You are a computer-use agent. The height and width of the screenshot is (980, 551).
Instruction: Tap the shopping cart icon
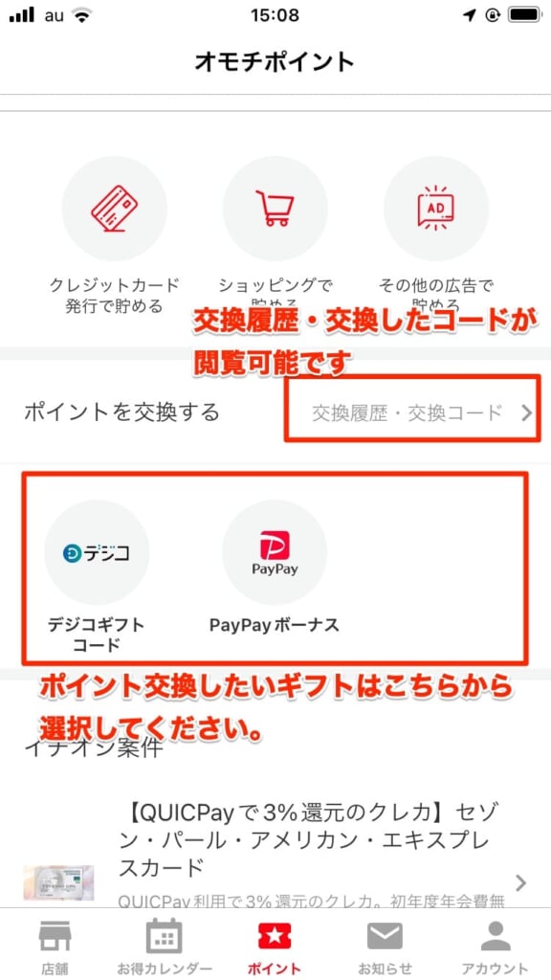pyautogui.click(x=275, y=208)
